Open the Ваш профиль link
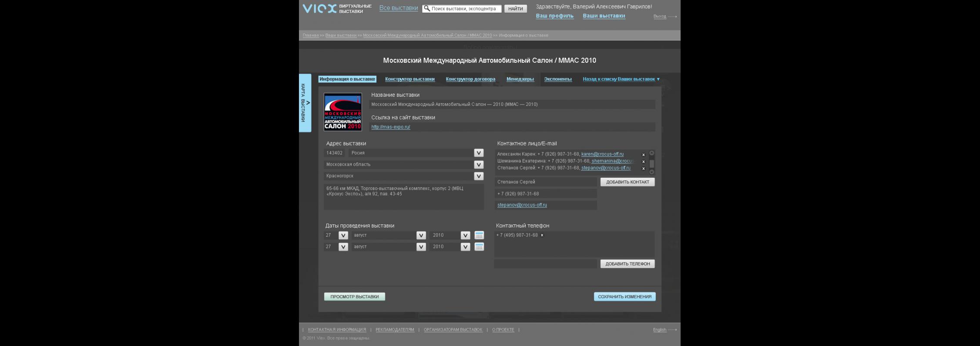 coord(554,16)
